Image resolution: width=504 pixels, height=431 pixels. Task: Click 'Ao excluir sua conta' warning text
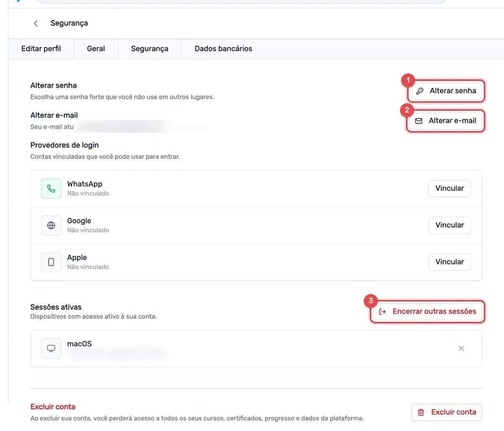coord(197,418)
